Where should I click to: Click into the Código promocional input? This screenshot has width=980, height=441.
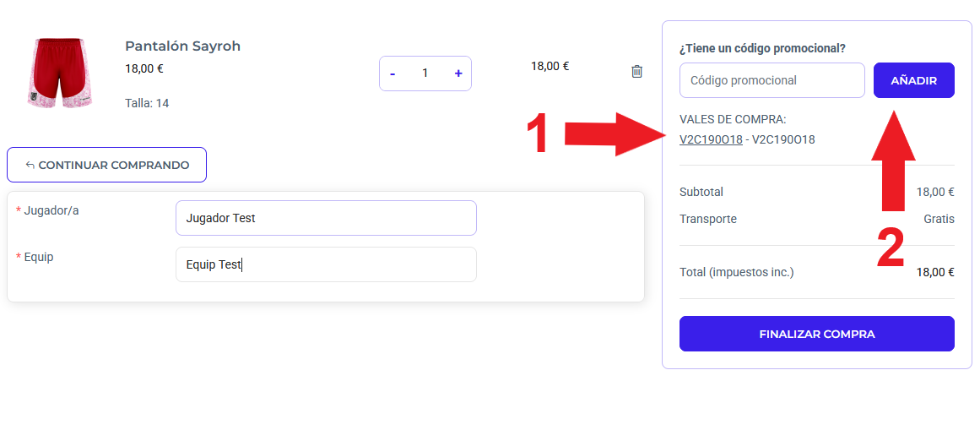[772, 80]
